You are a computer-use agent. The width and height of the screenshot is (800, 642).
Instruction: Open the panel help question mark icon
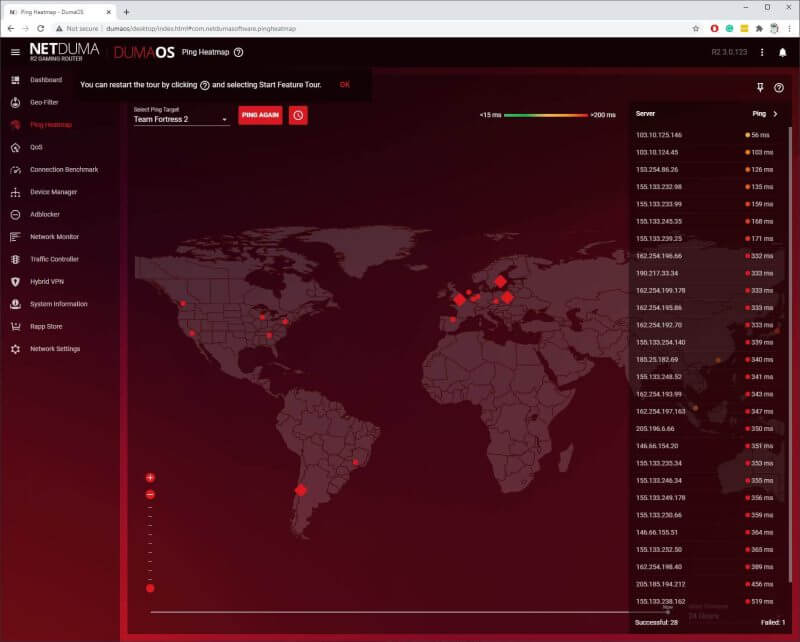point(779,88)
